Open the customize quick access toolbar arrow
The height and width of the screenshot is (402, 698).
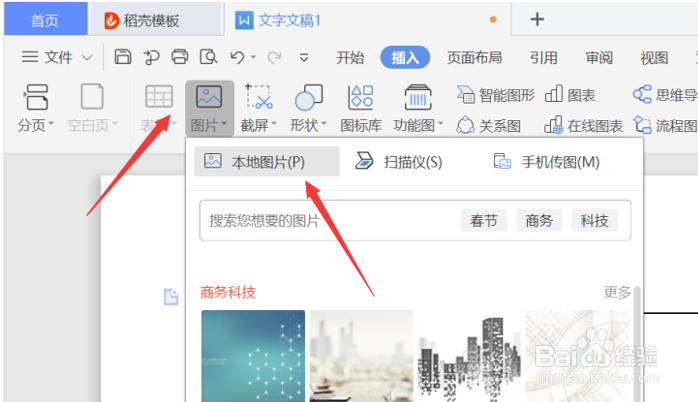coord(304,57)
